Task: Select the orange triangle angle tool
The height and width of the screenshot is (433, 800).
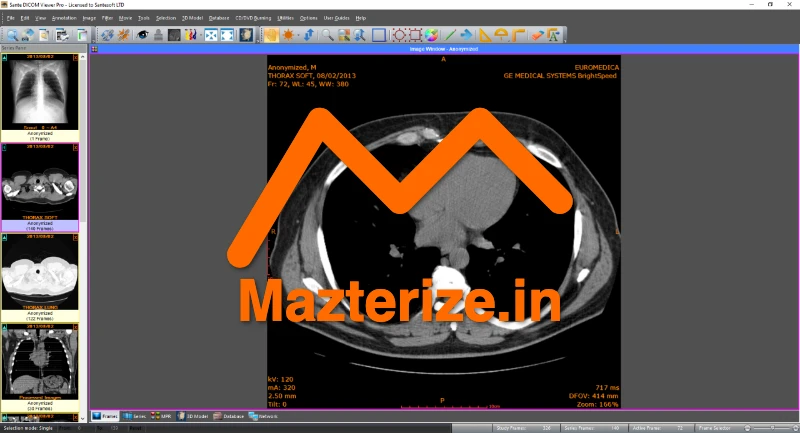Action: tap(485, 35)
